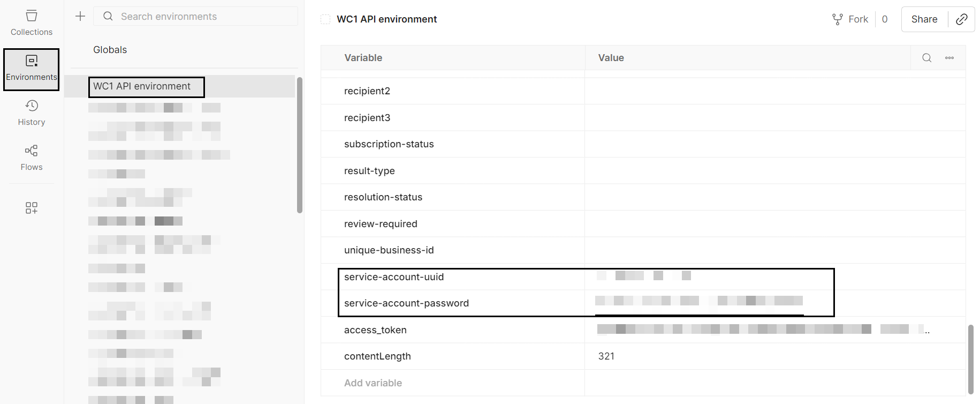
Task: Toggle the checkbox beside WC1 API environment title
Action: click(325, 18)
